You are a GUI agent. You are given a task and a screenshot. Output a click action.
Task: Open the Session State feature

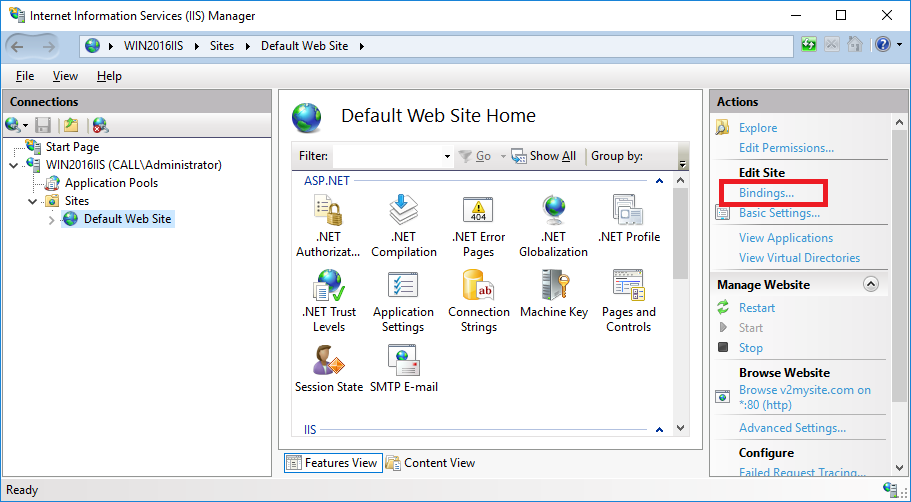point(329,368)
